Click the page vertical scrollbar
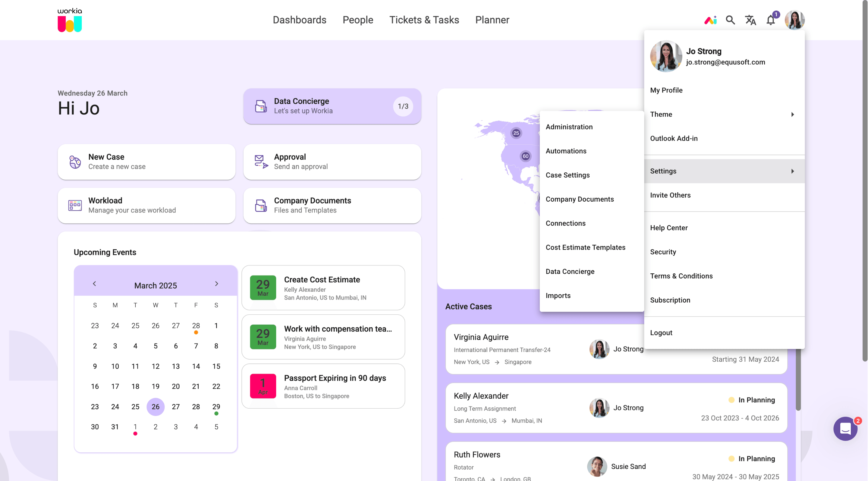Screen dimensions: 868x481 pos(865,181)
